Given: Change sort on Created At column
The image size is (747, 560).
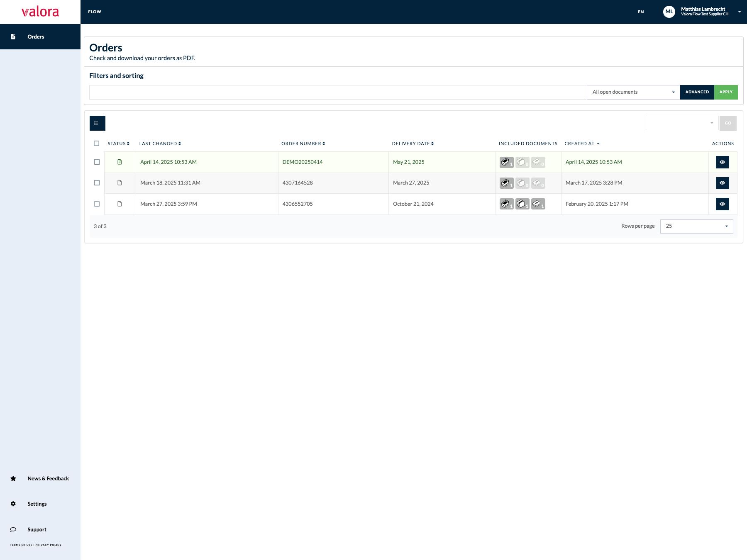Looking at the screenshot, I should (582, 144).
